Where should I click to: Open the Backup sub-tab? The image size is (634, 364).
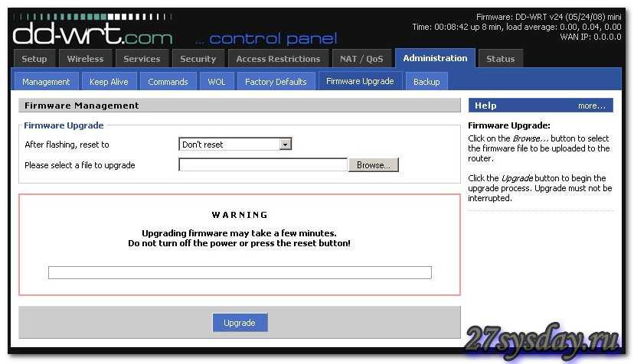[426, 82]
